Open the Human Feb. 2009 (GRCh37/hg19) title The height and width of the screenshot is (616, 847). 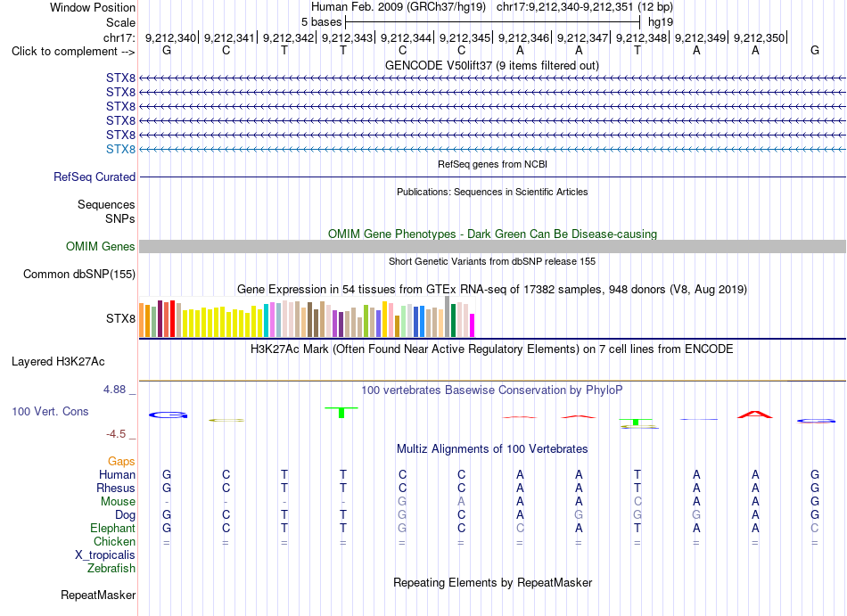399,7
